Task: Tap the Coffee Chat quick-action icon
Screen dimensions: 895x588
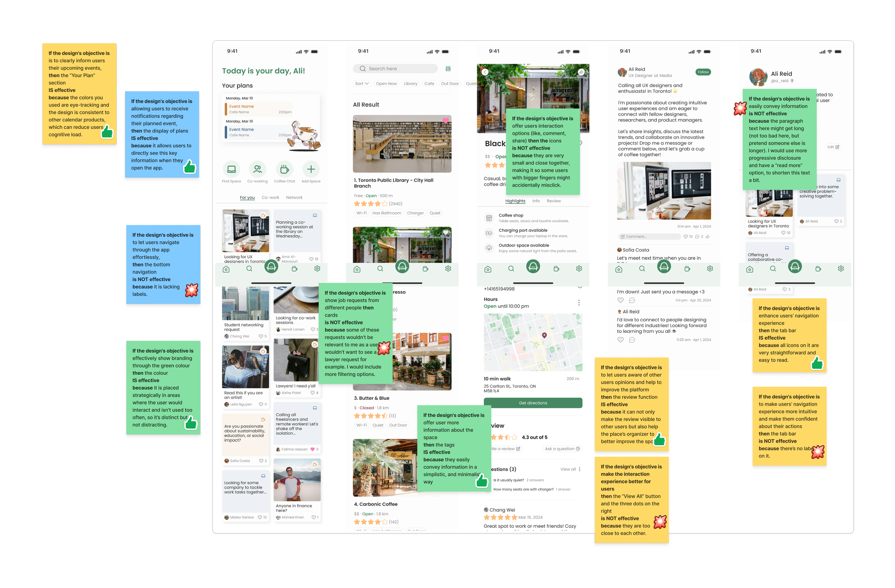Action: [284, 169]
